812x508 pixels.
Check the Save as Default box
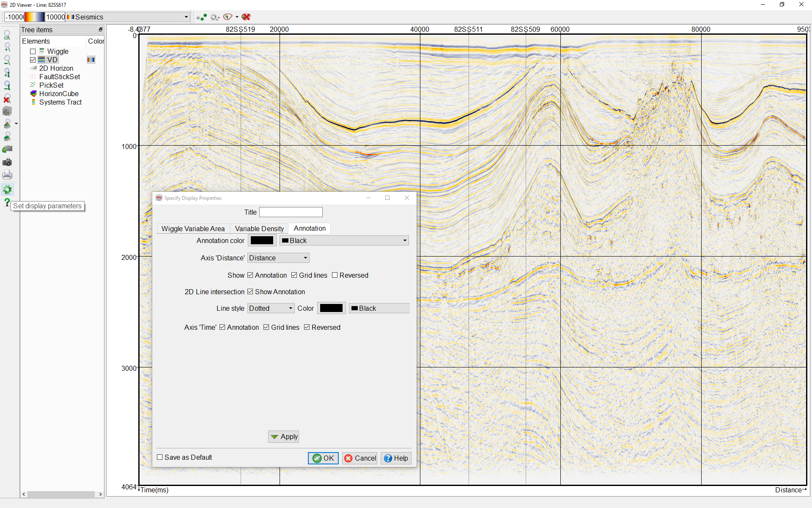point(160,457)
